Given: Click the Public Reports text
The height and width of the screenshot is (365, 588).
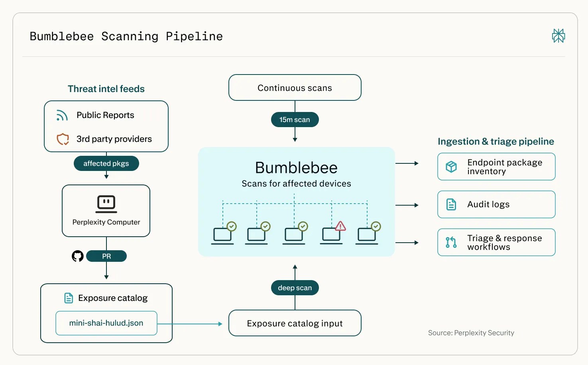Looking at the screenshot, I should click(105, 115).
